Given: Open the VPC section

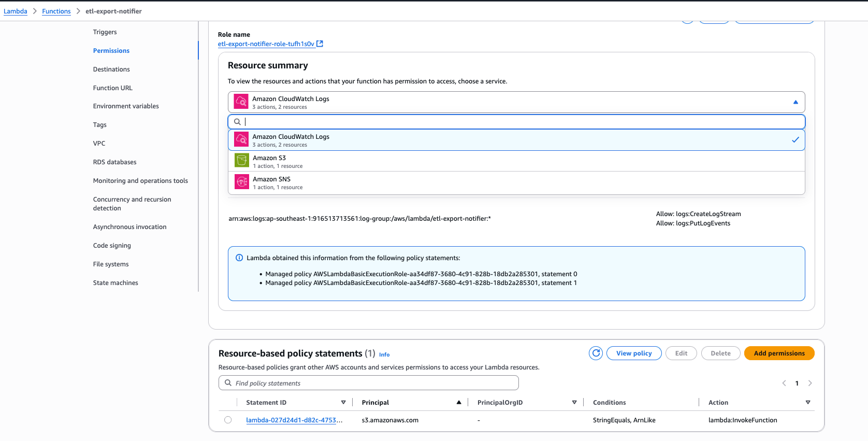Looking at the screenshot, I should 99,144.
